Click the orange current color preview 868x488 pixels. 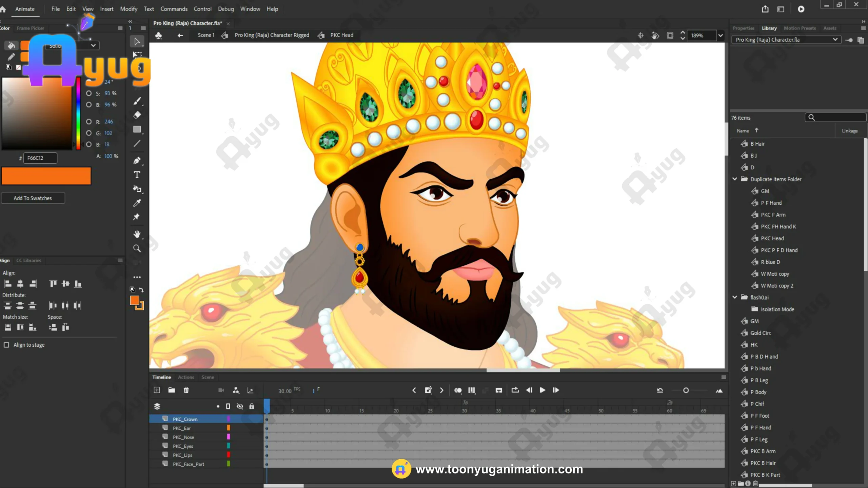46,176
